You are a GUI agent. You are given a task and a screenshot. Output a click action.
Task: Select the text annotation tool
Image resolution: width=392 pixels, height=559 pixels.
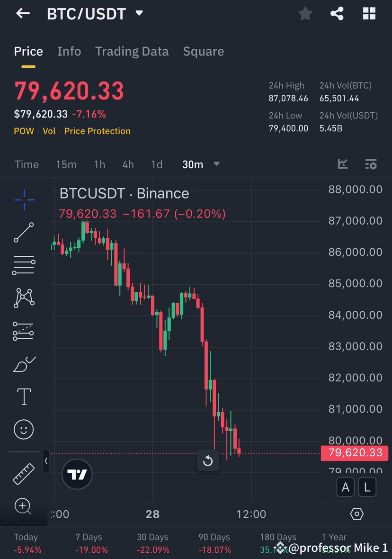click(x=23, y=397)
